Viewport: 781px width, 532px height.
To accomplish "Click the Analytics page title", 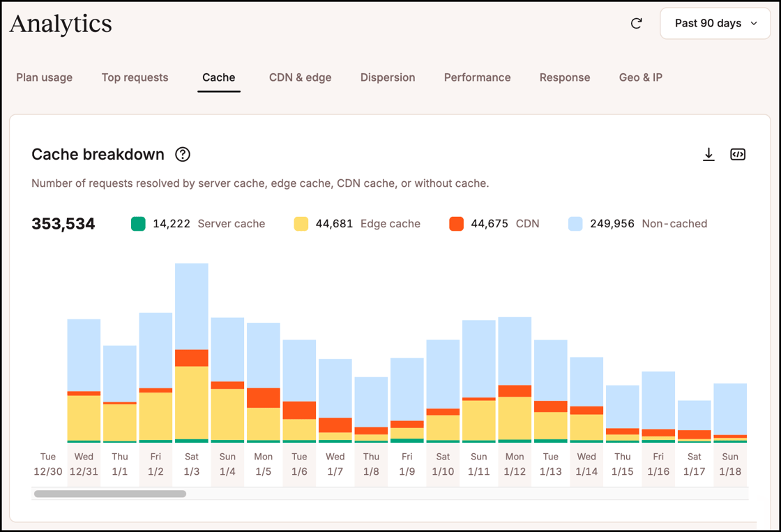I will (61, 24).
